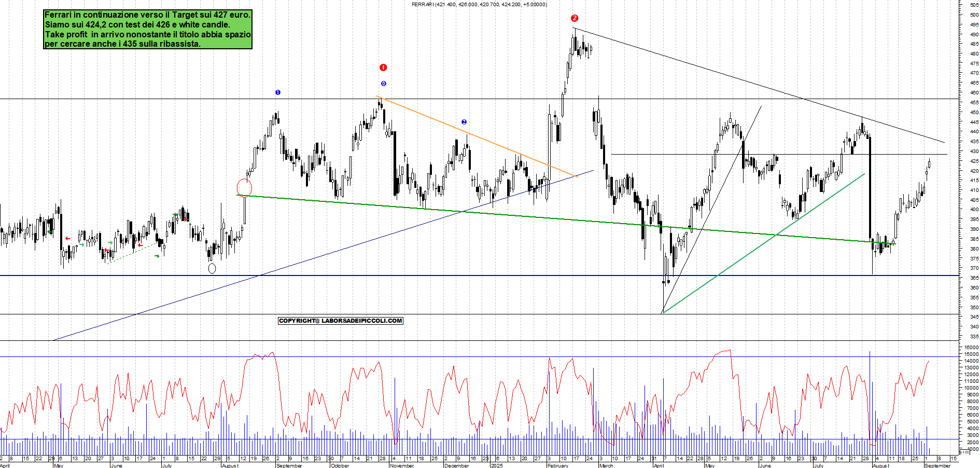Click the small black circle at July low
The height and width of the screenshot is (468, 980).
(x=212, y=268)
